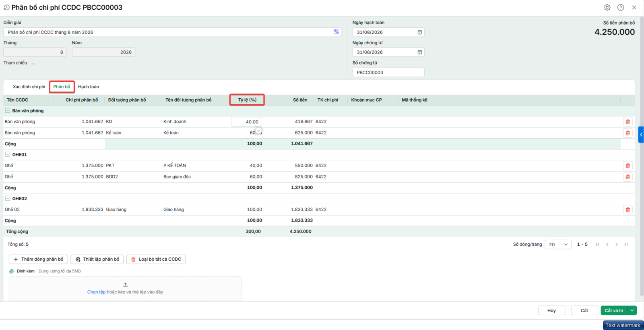Viewport: 644px width, 330px height.
Task: Click the Chọn tệp link
Action: (x=96, y=292)
